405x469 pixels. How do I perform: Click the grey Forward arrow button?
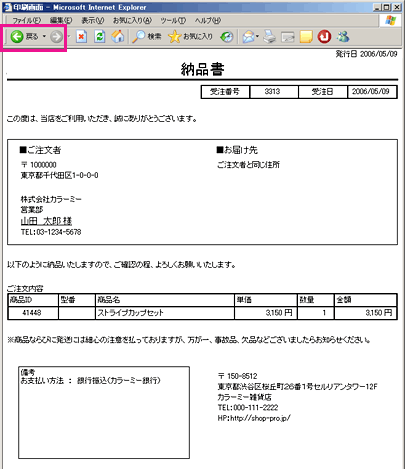(56, 37)
